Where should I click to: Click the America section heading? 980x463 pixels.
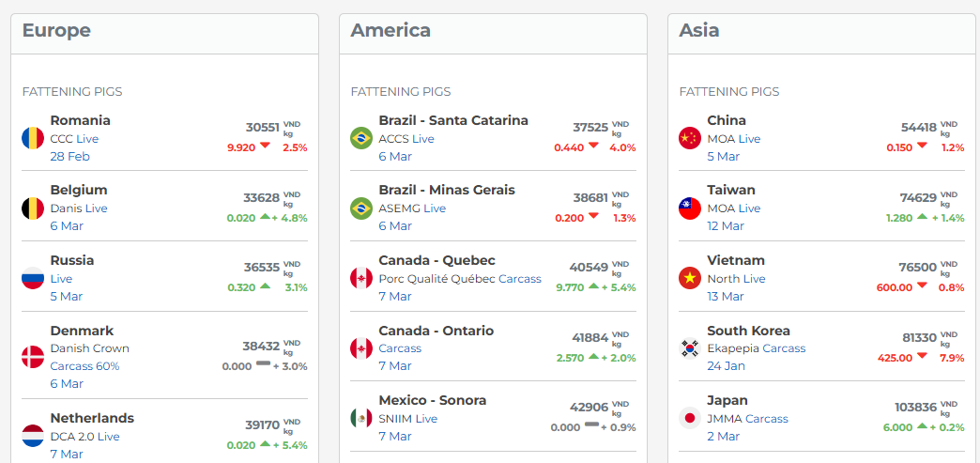(390, 30)
